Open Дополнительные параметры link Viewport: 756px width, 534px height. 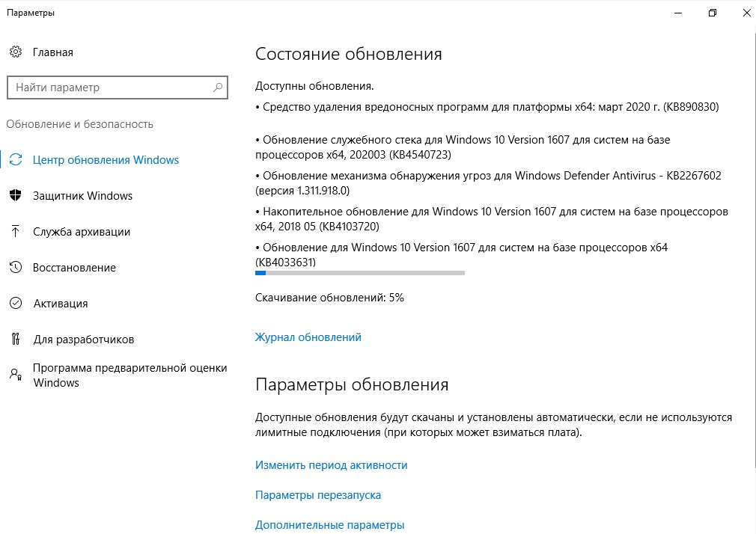[x=330, y=525]
